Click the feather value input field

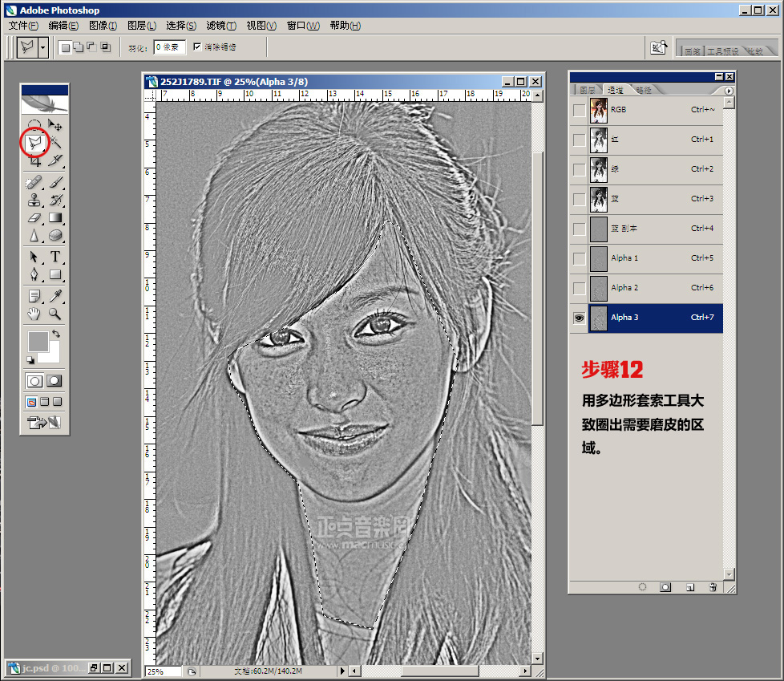169,47
